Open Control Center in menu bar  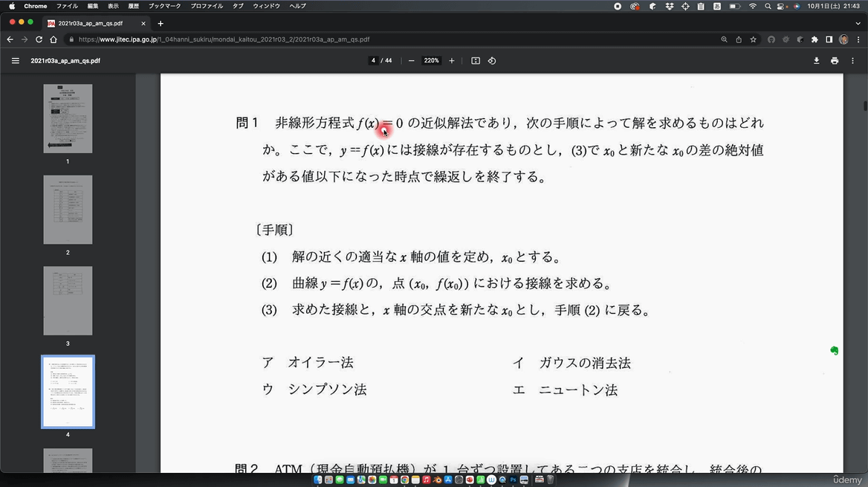coord(781,6)
